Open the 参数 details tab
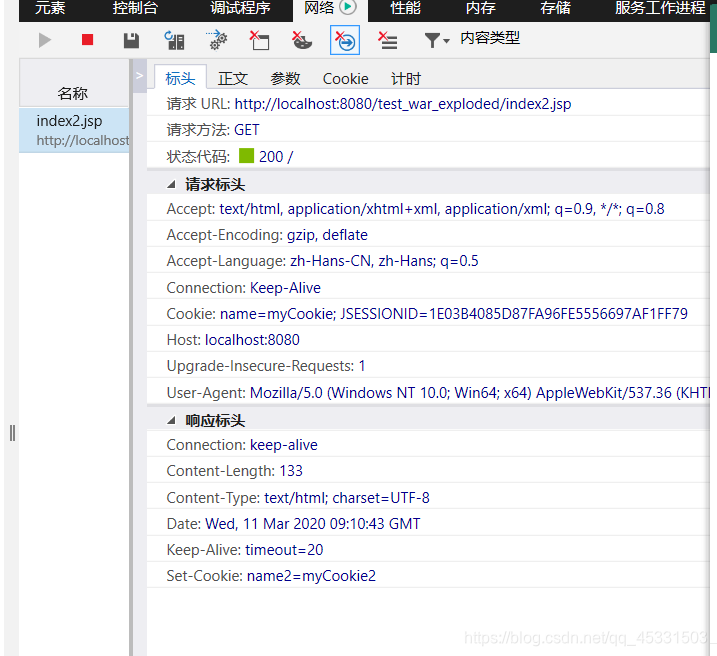Viewport: 717px width, 656px height. click(x=285, y=79)
